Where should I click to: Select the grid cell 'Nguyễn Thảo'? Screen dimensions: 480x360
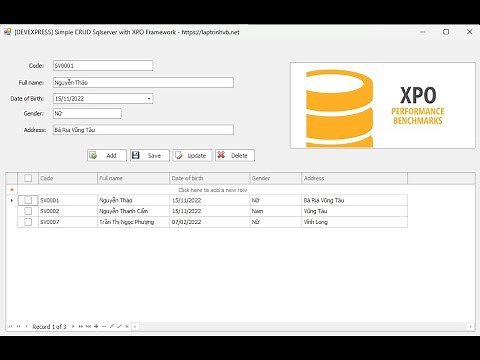tap(133, 200)
